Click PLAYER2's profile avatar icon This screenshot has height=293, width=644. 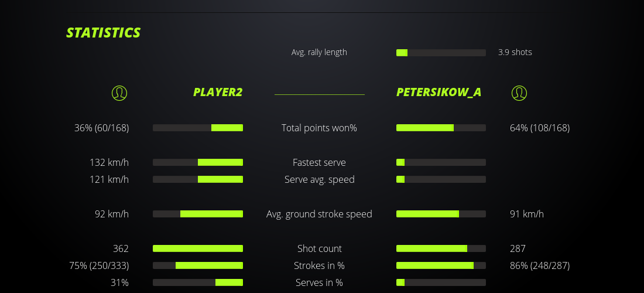coord(119,93)
